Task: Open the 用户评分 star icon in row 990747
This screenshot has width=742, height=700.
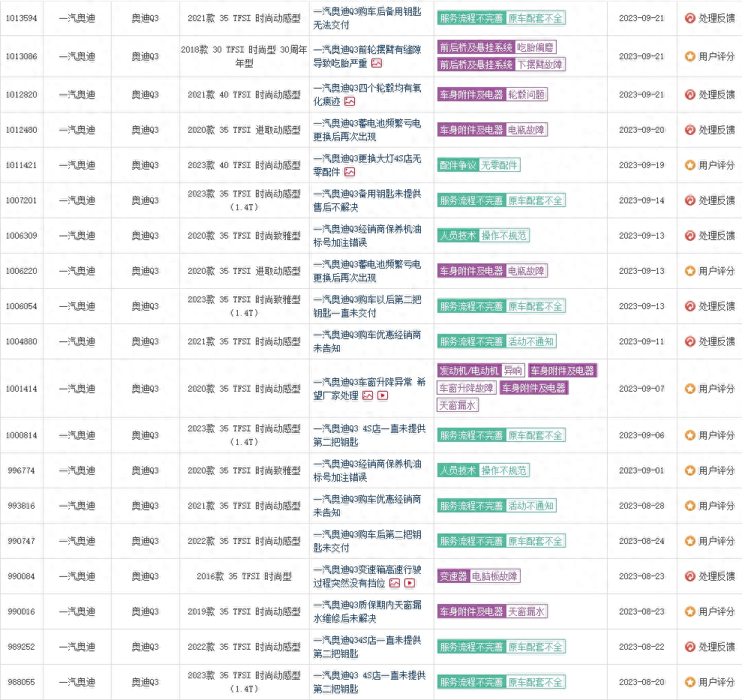Action: point(690,541)
